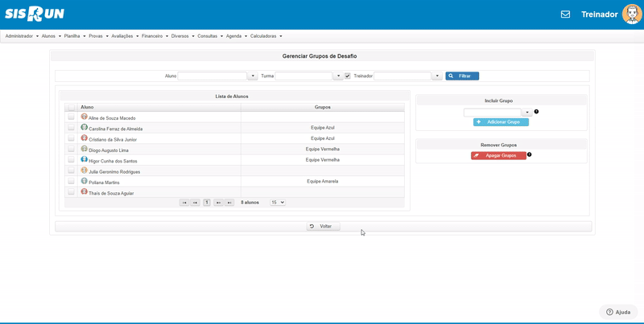
Task: Click Carolina Ferraz de Almeida's avatar icon
Action: [85, 128]
